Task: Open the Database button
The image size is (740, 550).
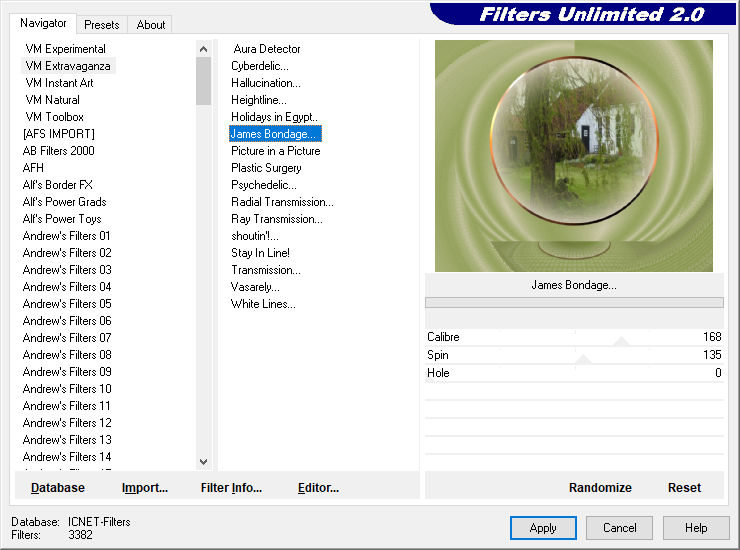Action: click(x=58, y=488)
